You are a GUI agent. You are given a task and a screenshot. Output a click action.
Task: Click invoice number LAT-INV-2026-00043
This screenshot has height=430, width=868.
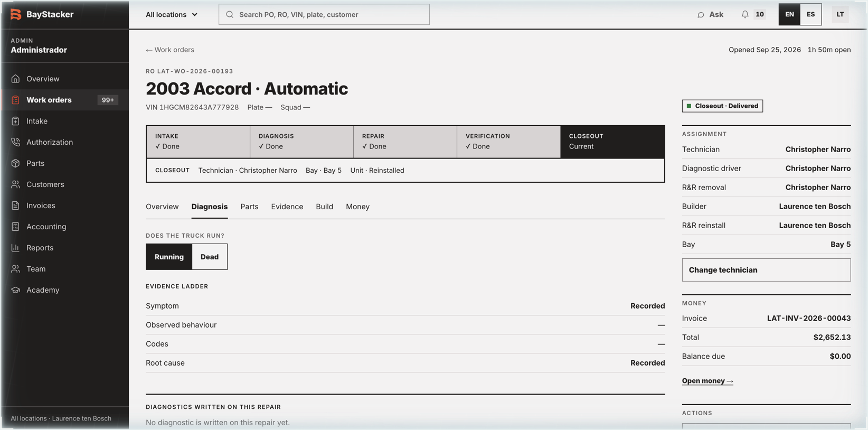point(809,319)
